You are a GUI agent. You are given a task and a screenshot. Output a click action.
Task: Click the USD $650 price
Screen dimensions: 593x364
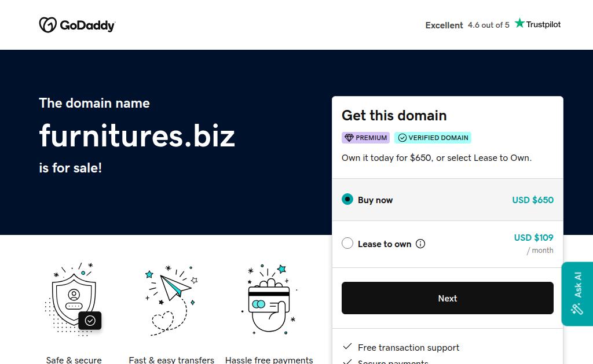pyautogui.click(x=532, y=200)
